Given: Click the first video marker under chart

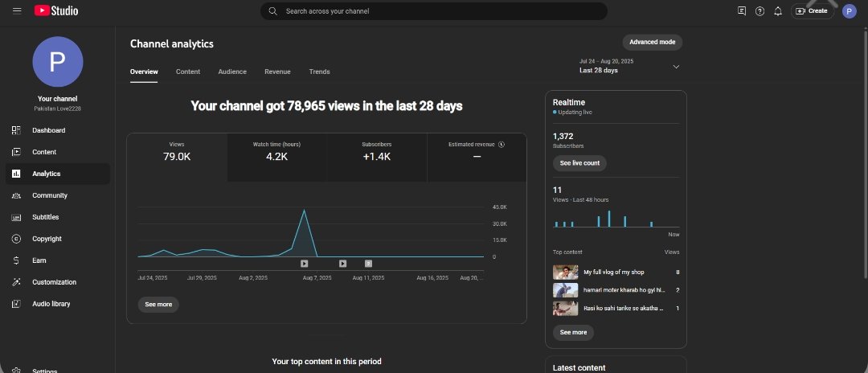Looking at the screenshot, I should pyautogui.click(x=304, y=263).
